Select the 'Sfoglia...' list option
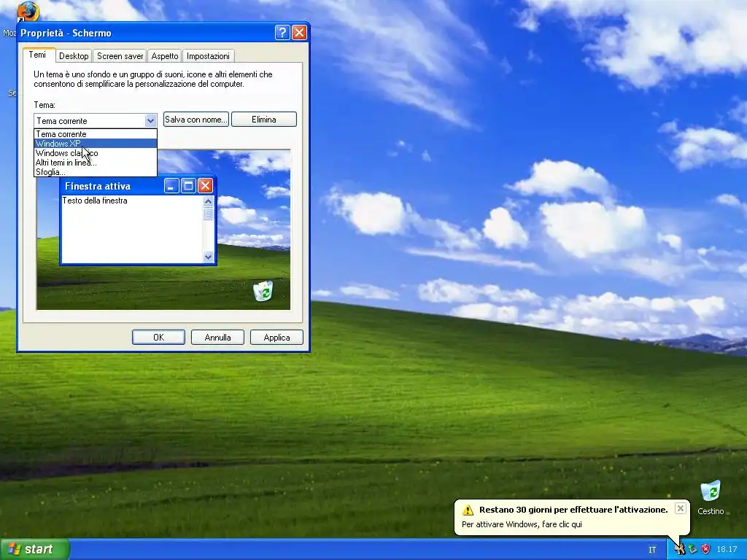Viewport: 747px width, 560px height. pos(96,172)
